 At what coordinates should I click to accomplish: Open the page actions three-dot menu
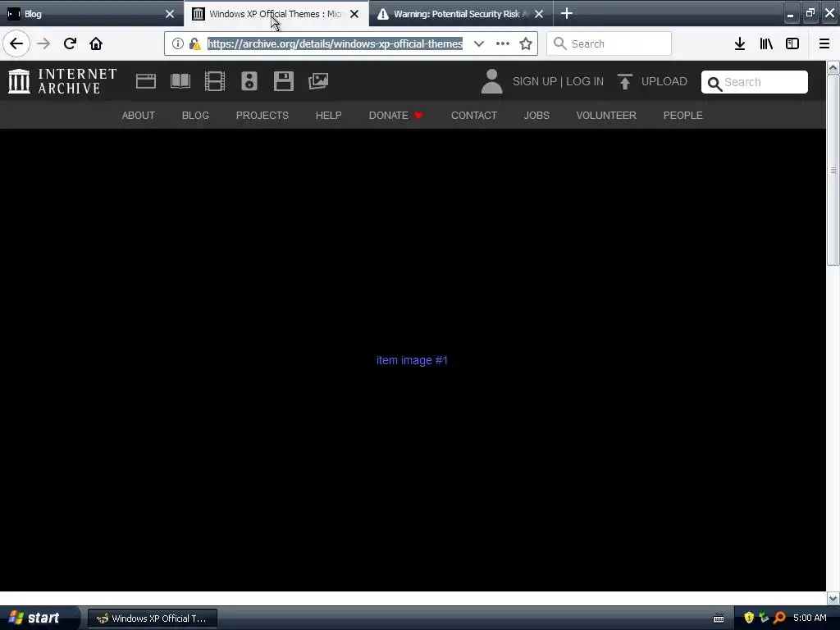503,43
